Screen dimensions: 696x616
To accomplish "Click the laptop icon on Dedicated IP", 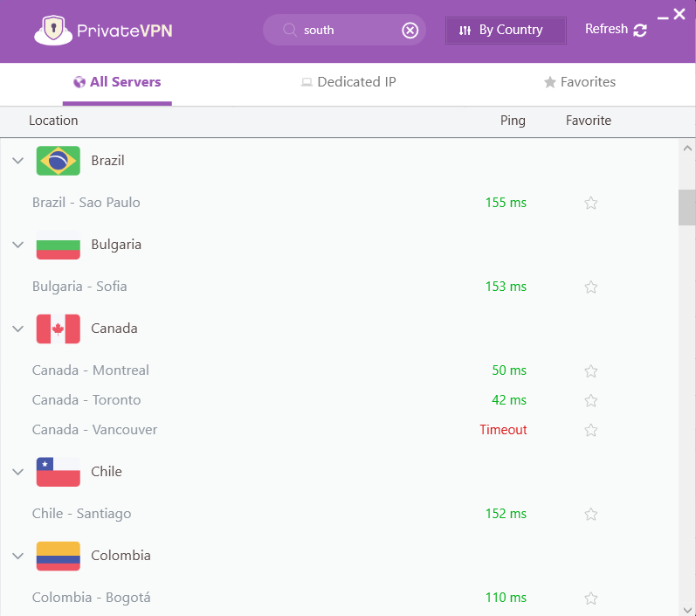I will click(x=307, y=82).
